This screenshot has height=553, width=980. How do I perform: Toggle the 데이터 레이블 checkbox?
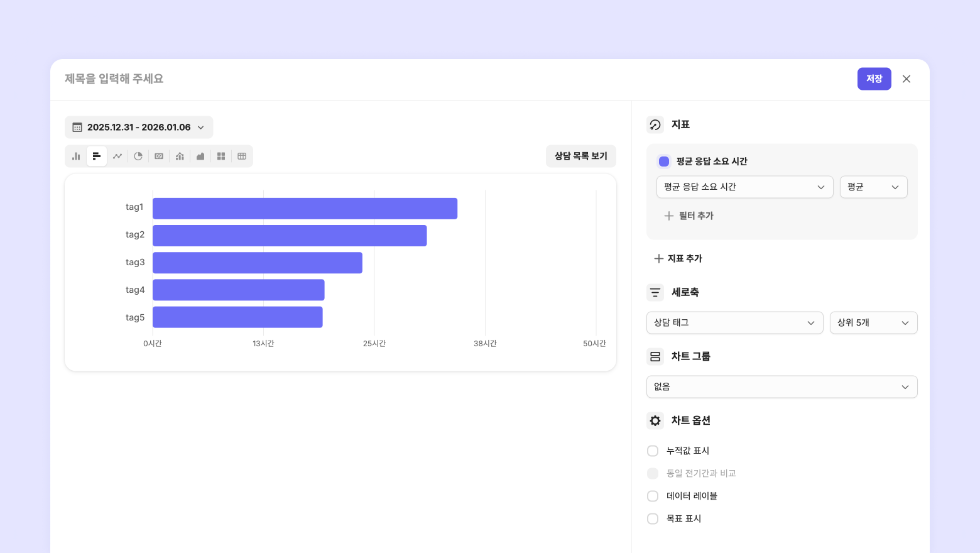(x=653, y=496)
